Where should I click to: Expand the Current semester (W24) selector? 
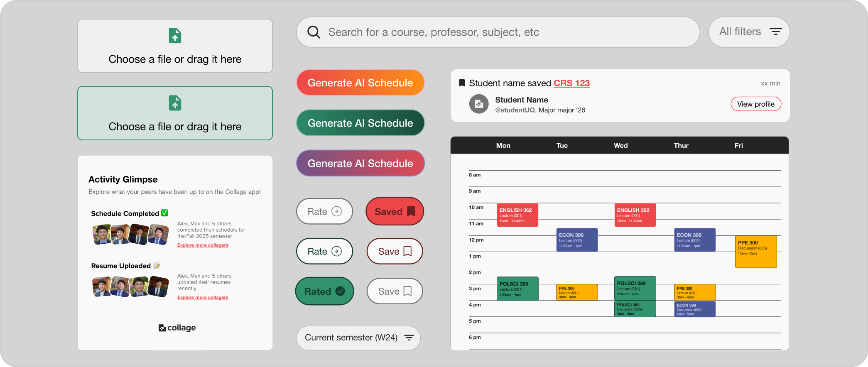[358, 338]
